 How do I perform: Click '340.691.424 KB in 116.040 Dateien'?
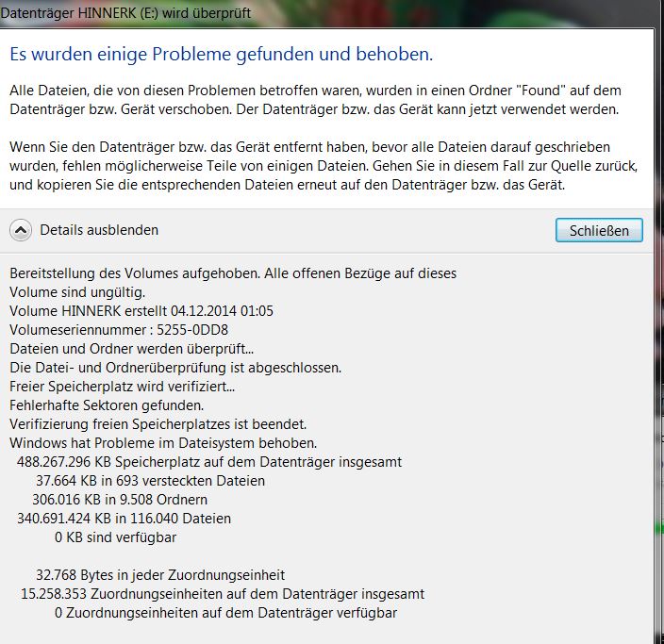[124, 519]
